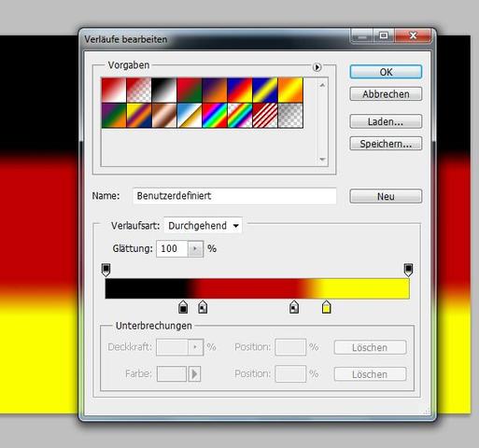Click Speichern... to save gradients

click(386, 144)
